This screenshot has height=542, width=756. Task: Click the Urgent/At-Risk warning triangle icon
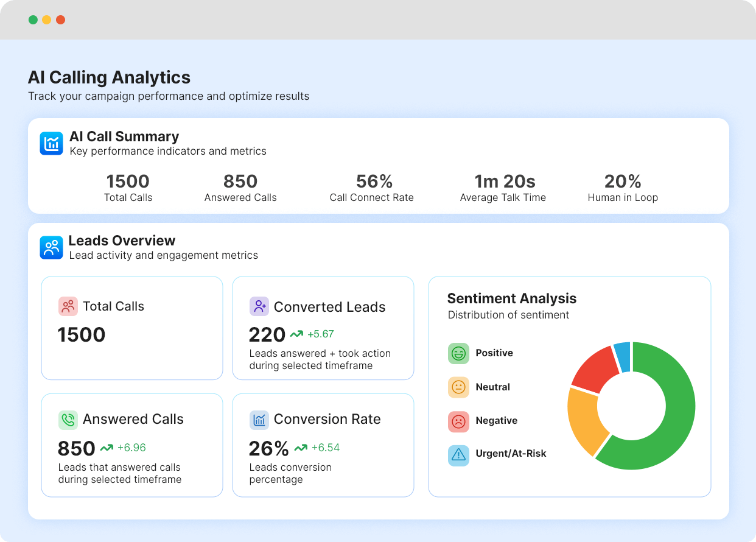tap(458, 455)
